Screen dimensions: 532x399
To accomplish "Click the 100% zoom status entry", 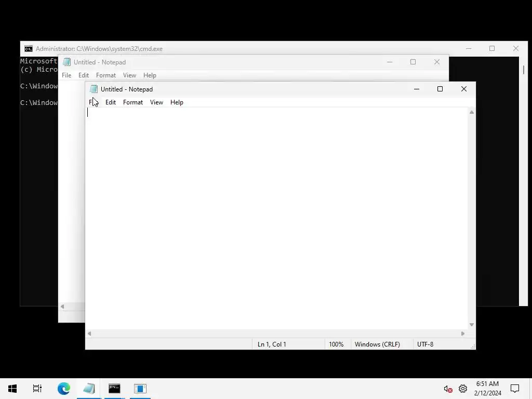I will pyautogui.click(x=336, y=344).
